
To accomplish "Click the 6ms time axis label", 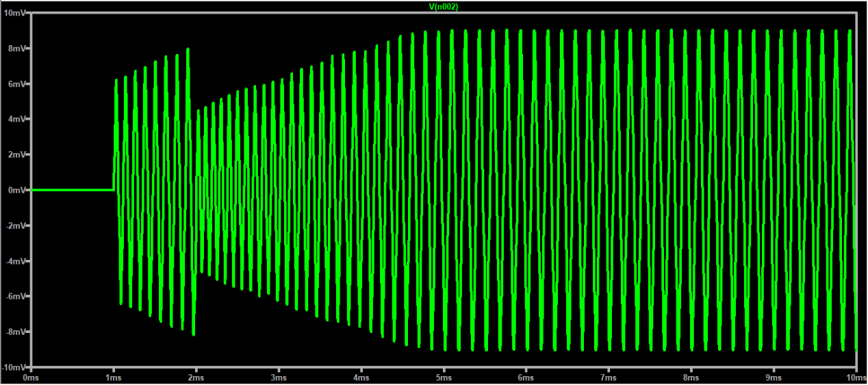I will tap(526, 377).
